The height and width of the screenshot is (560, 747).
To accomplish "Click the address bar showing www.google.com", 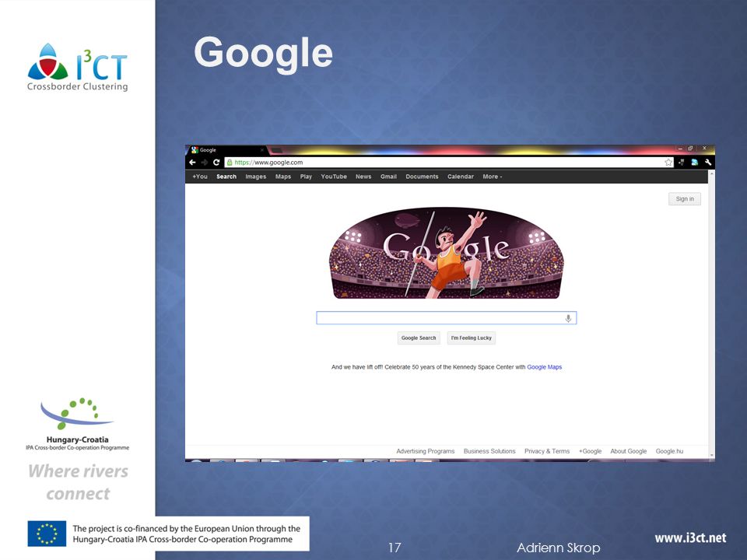I will tap(448, 163).
